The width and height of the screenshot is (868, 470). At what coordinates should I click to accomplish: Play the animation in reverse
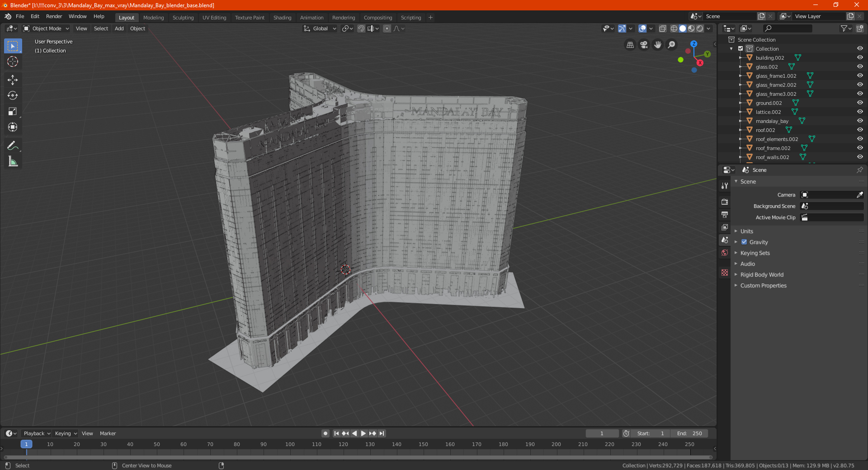point(354,433)
